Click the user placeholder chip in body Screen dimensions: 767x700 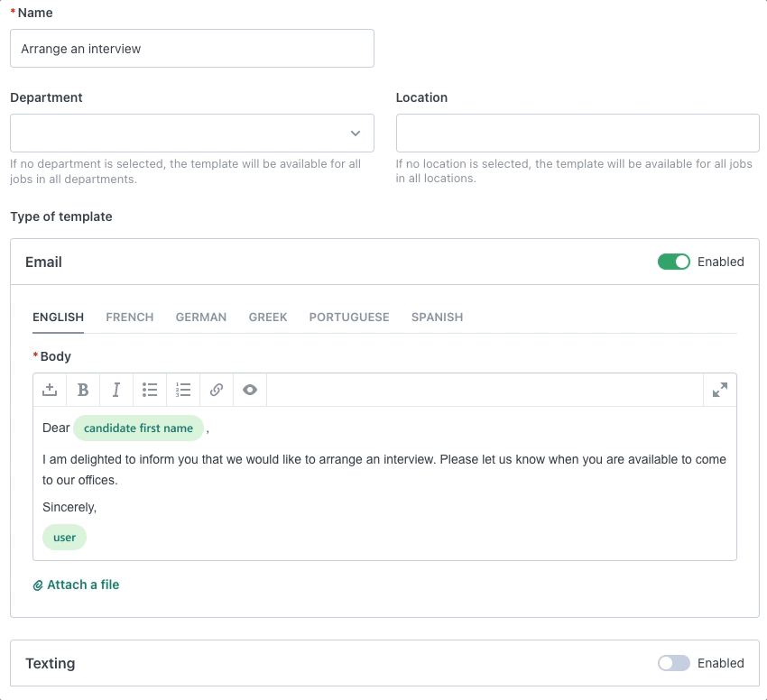point(64,538)
